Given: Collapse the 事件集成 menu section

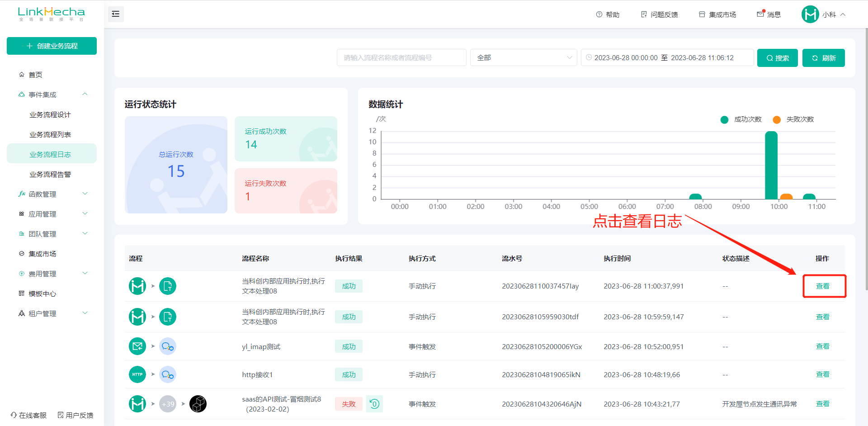Looking at the screenshot, I should click(85, 94).
